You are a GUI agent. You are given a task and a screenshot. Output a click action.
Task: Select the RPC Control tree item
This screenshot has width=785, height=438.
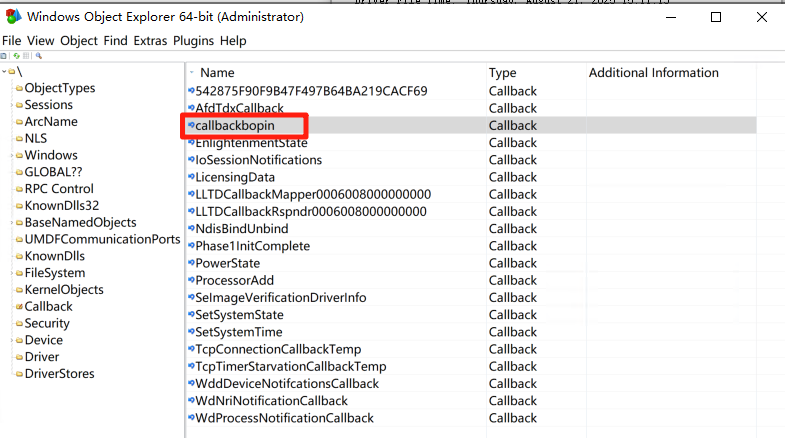coord(59,189)
